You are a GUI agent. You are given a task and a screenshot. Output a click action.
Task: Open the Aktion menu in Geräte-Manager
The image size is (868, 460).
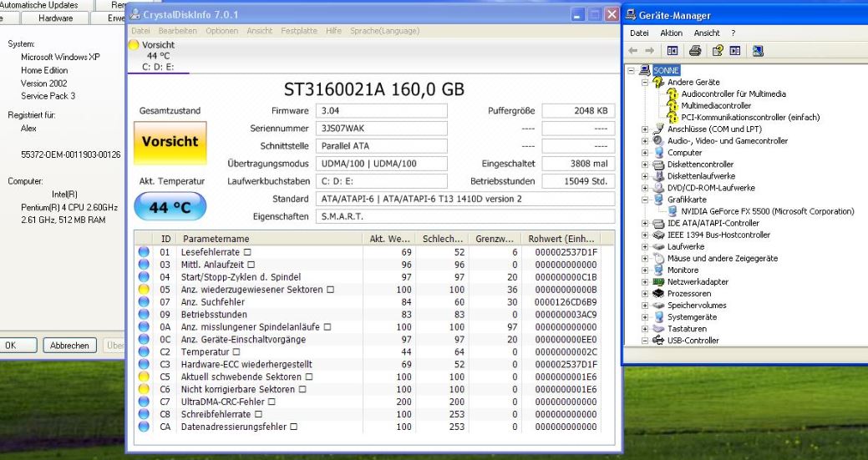pos(671,33)
